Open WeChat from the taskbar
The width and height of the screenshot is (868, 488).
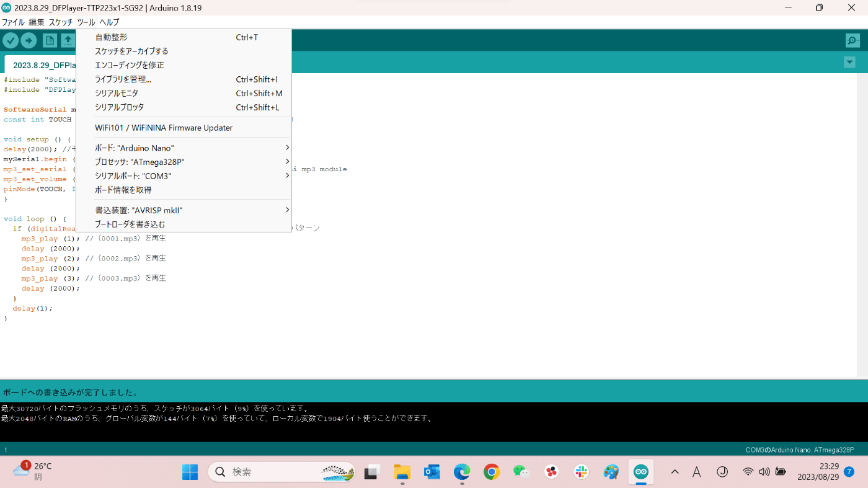[521, 472]
